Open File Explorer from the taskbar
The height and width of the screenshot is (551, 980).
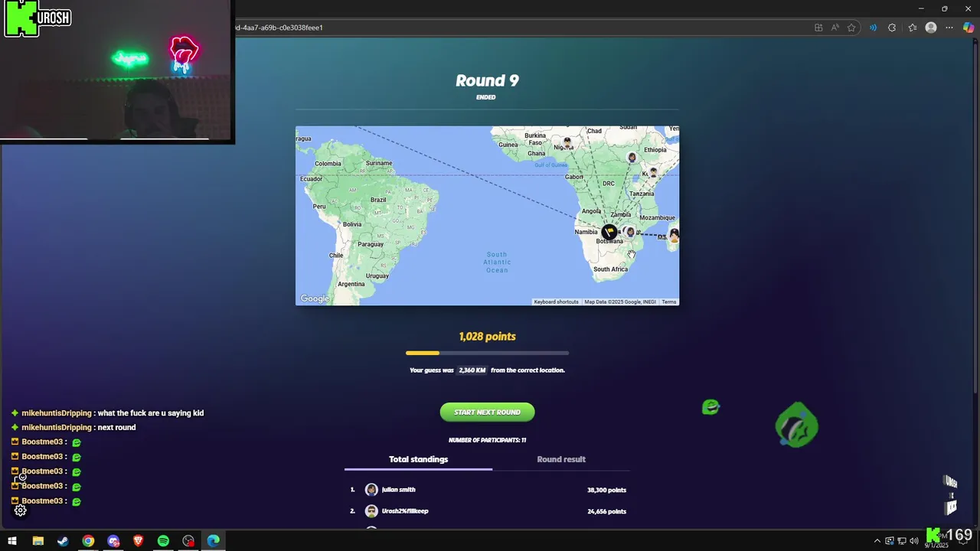38,541
